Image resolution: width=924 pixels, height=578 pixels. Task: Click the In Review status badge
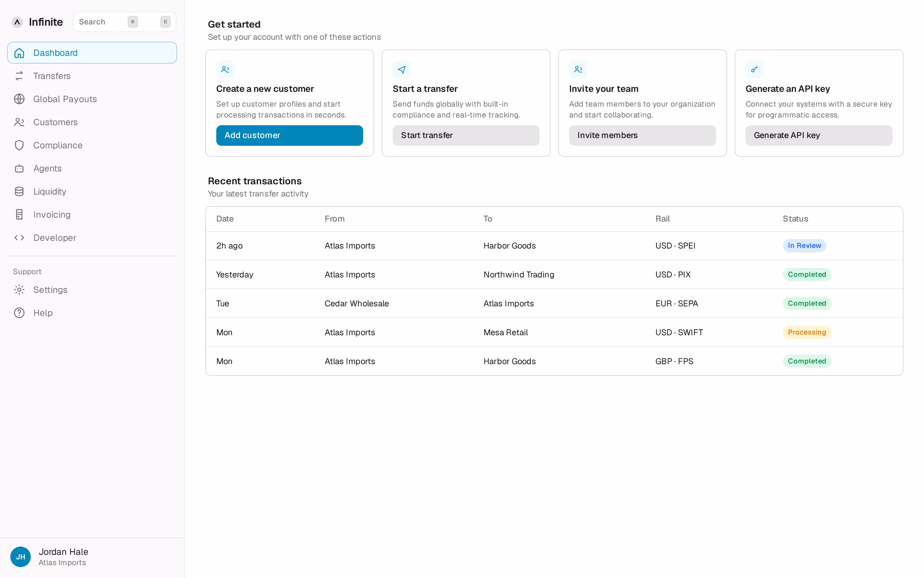(x=805, y=246)
